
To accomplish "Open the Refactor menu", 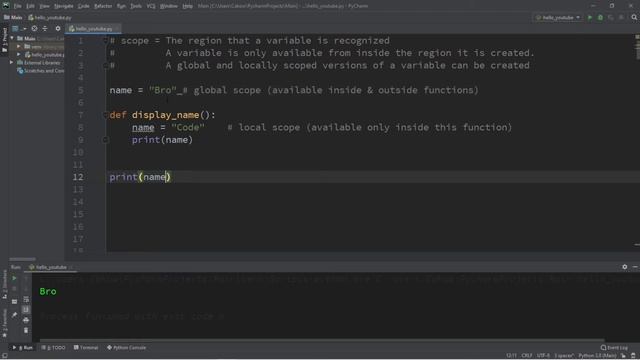I will (103, 6).
